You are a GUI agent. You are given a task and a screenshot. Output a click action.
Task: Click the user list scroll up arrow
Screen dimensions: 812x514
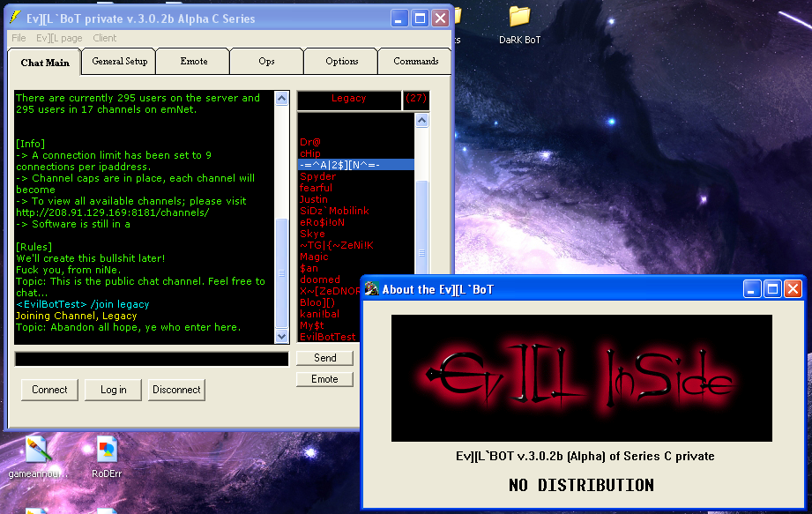click(x=421, y=121)
